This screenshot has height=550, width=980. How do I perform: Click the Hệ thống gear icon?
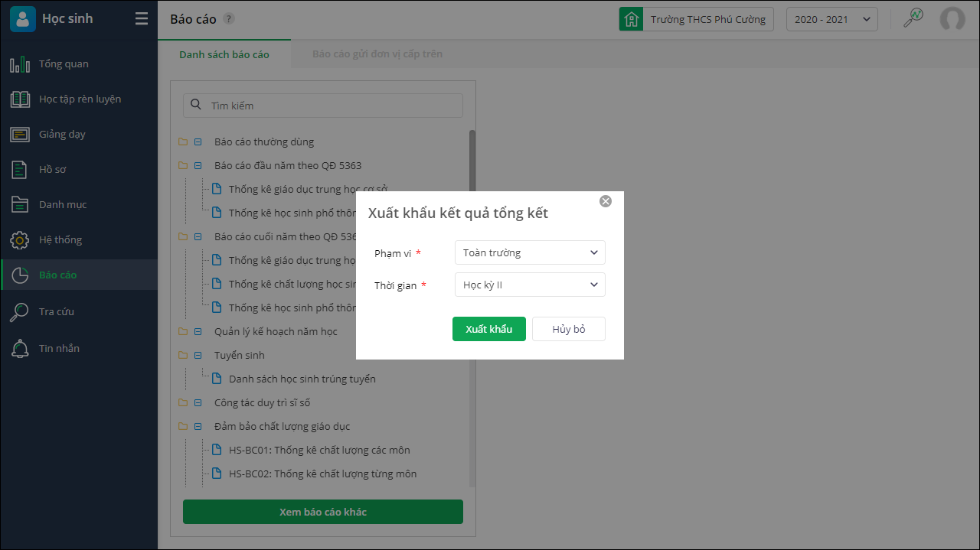coord(20,240)
